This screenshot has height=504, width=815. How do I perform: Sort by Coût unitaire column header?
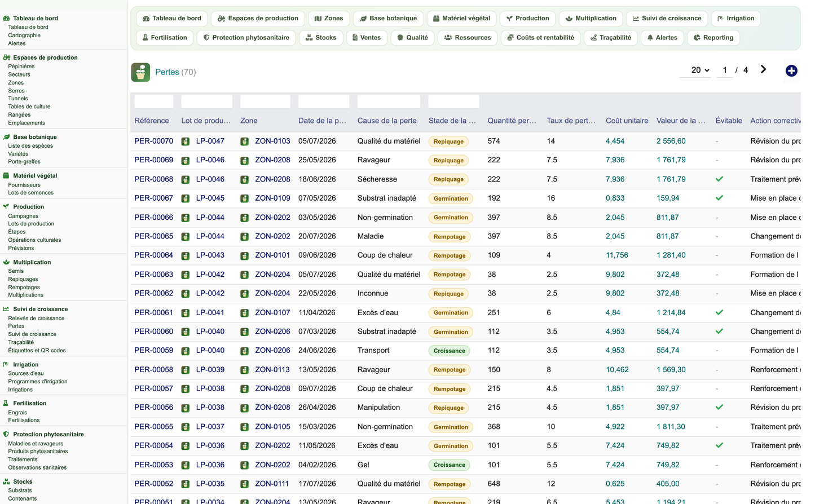click(x=627, y=121)
